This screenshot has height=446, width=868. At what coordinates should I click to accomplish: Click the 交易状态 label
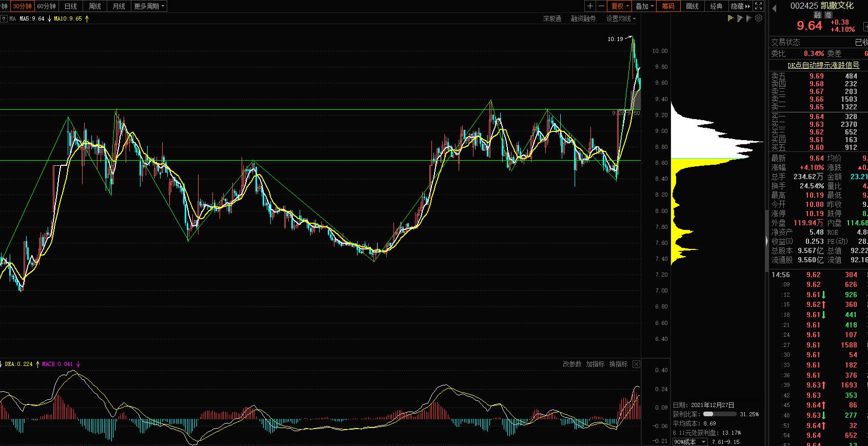pos(785,42)
